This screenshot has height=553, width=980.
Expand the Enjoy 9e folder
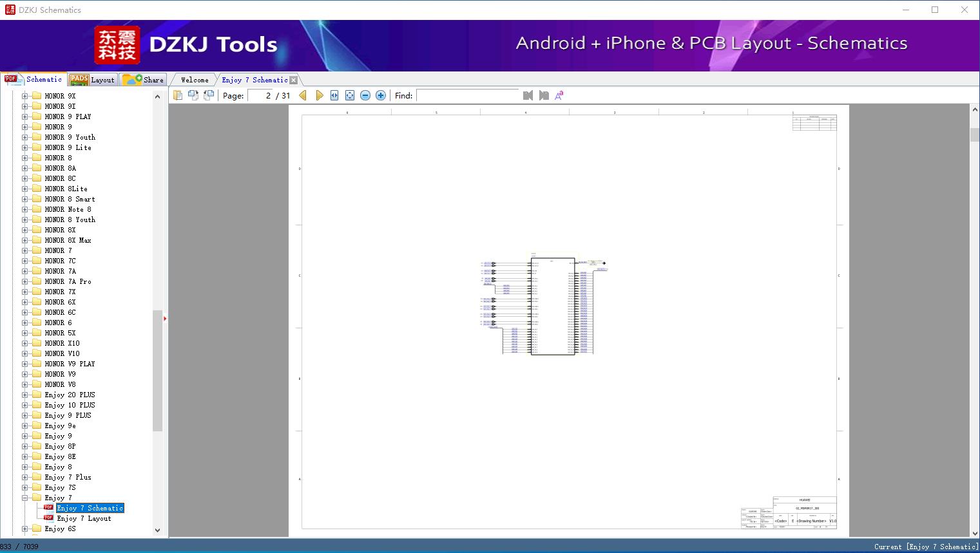click(25, 426)
